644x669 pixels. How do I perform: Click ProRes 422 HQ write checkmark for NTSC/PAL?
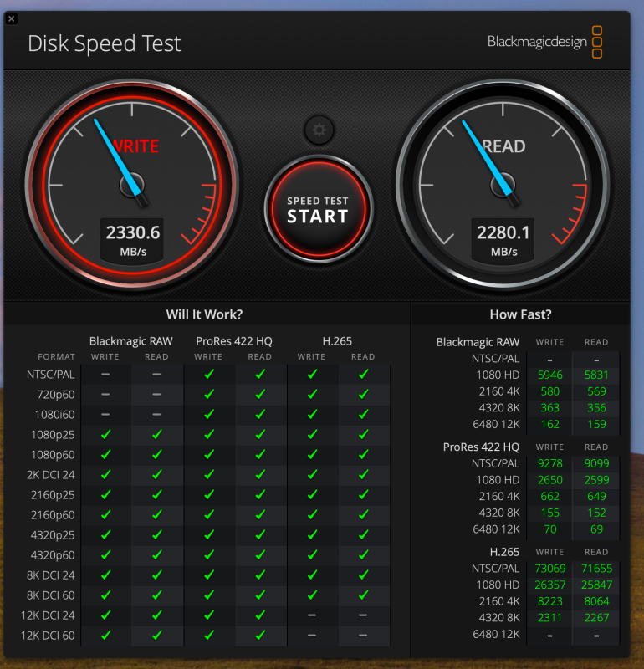(209, 374)
